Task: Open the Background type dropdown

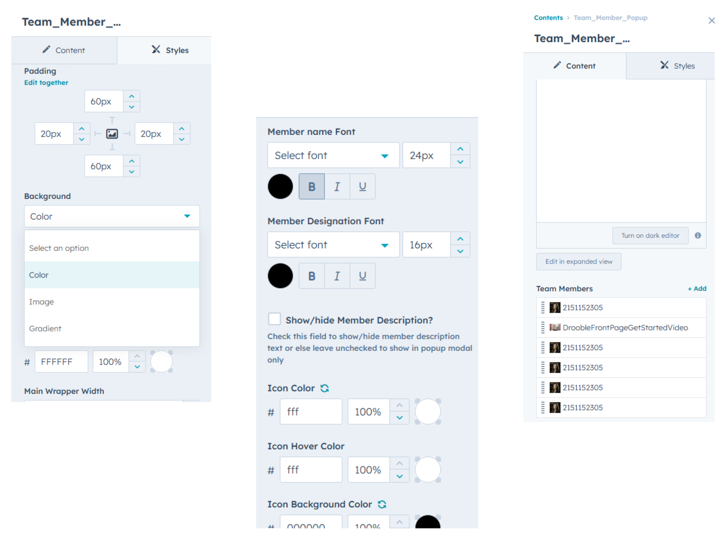Action: 112,216
